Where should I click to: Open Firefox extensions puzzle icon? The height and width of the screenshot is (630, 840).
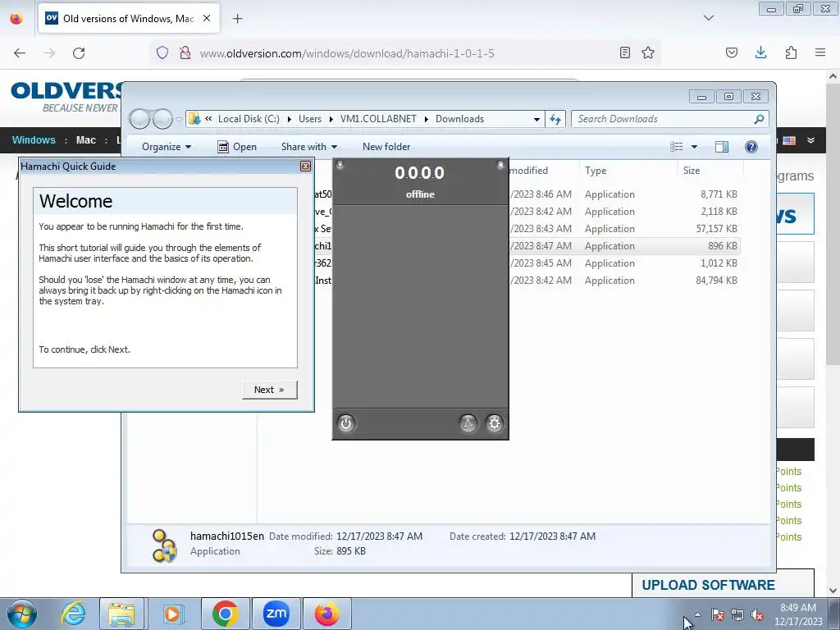click(791, 52)
